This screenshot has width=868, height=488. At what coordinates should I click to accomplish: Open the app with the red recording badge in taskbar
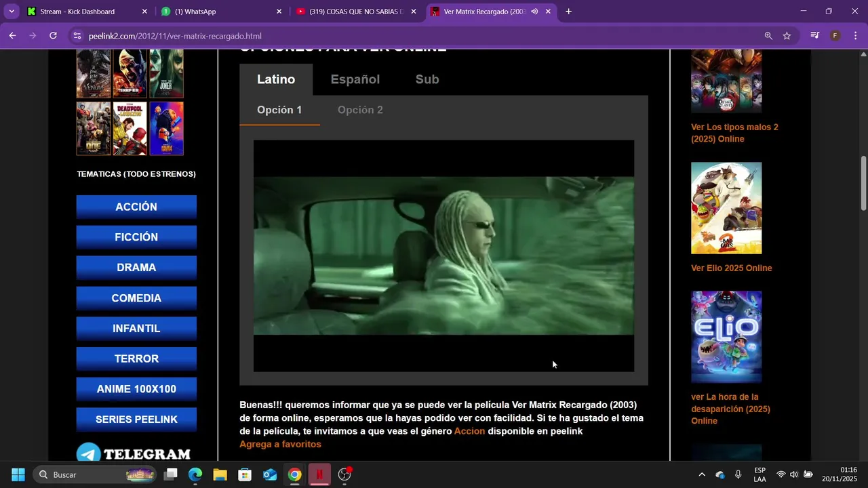[344, 474]
